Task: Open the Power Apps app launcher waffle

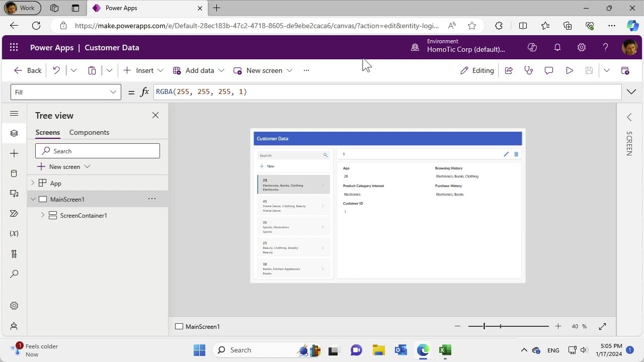Action: tap(14, 47)
